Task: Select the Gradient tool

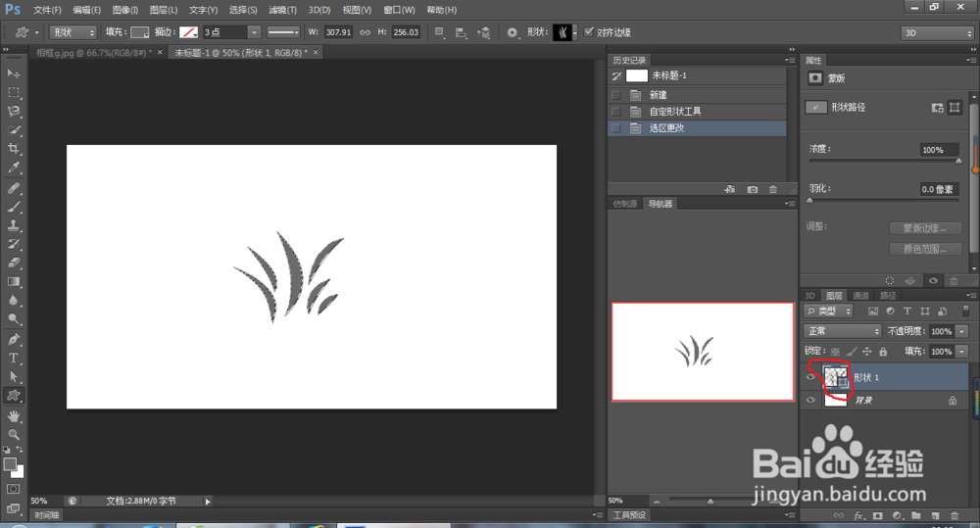Action: pyautogui.click(x=13, y=282)
